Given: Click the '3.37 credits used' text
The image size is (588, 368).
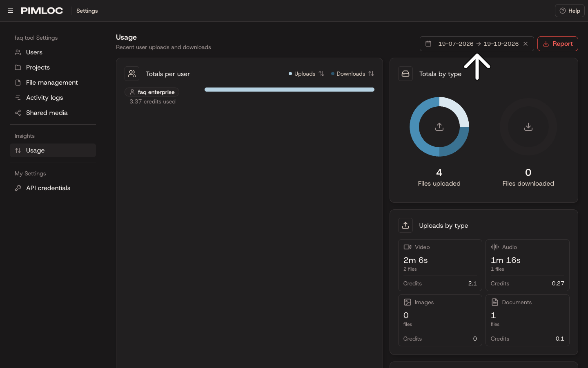Looking at the screenshot, I should pyautogui.click(x=153, y=101).
